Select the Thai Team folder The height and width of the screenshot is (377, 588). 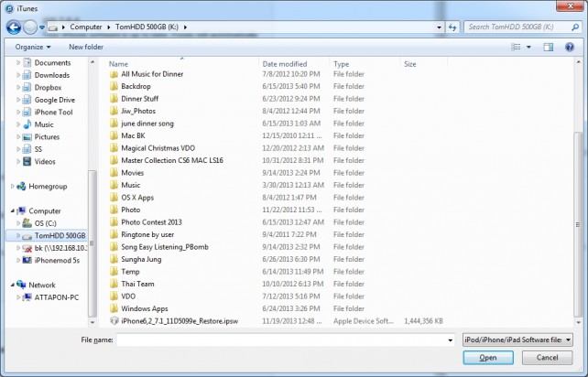click(137, 284)
